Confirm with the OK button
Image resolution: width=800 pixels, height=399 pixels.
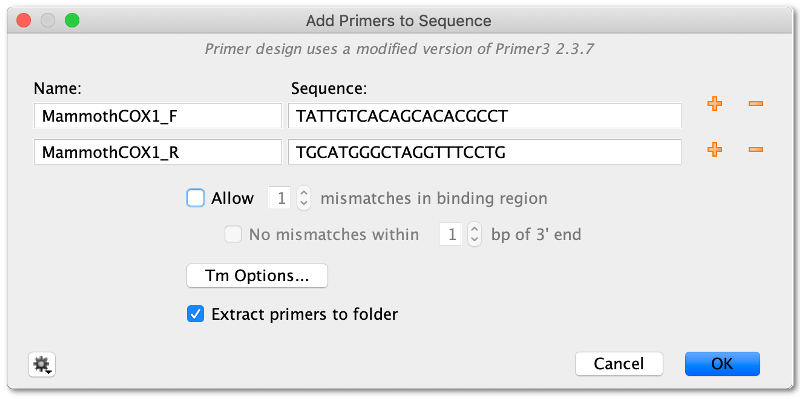(722, 364)
